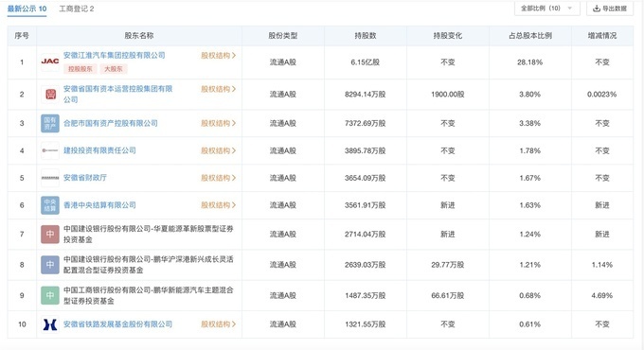644x350 pixels.
Task: Click the 持股数 column header
Action: pos(366,36)
